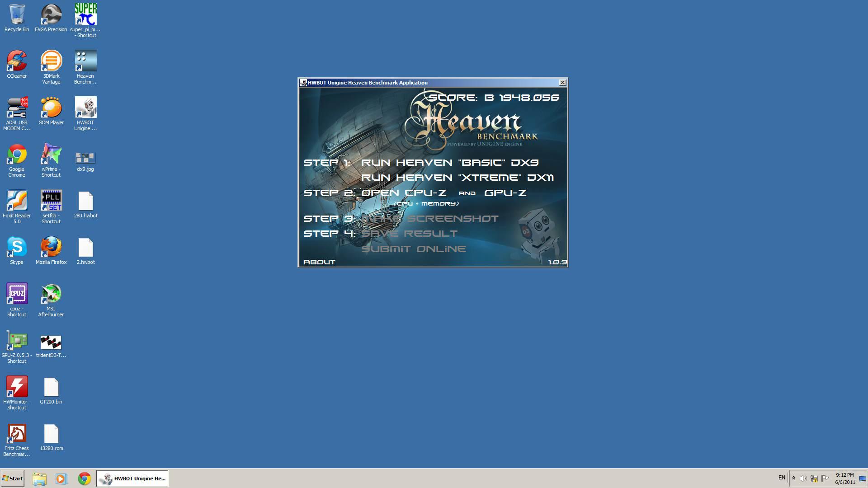Click Save Result in Step 4
Viewport: 868px width, 488px height.
[x=410, y=234]
